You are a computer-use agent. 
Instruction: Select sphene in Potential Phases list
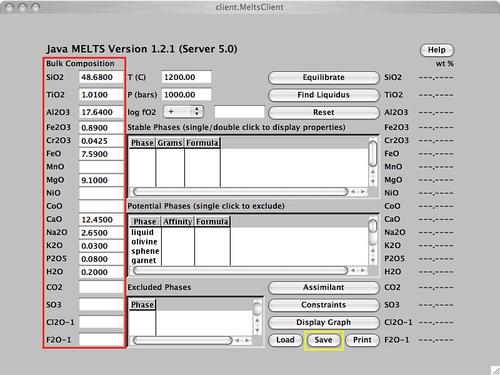pos(145,251)
